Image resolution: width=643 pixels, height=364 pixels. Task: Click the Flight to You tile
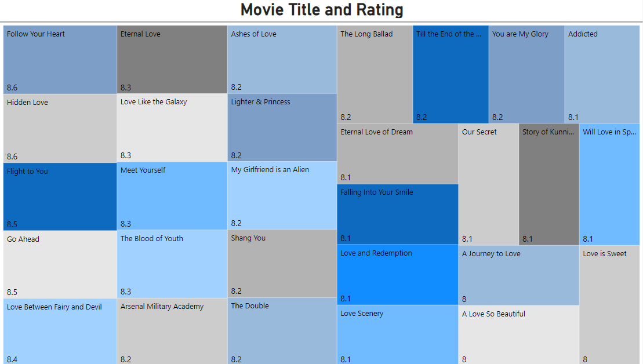coord(60,196)
